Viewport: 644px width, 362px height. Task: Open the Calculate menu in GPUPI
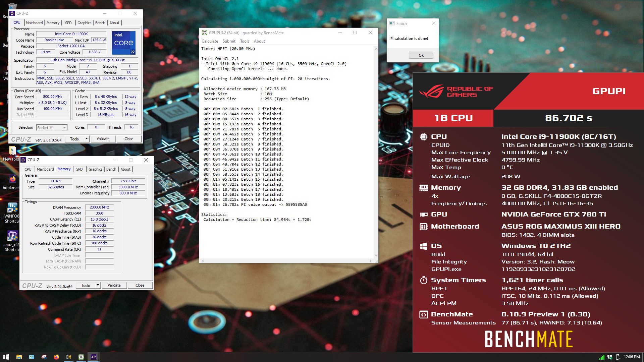[210, 41]
